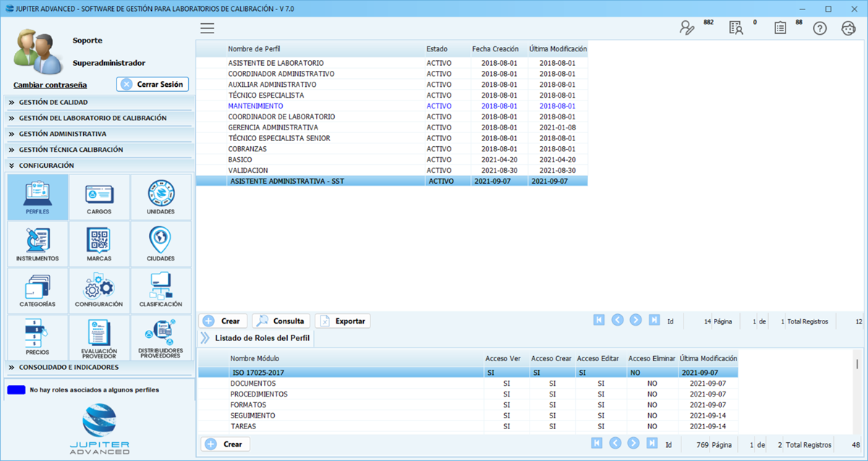This screenshot has width=868, height=461.
Task: Open the hamburger menu
Action: click(x=208, y=28)
